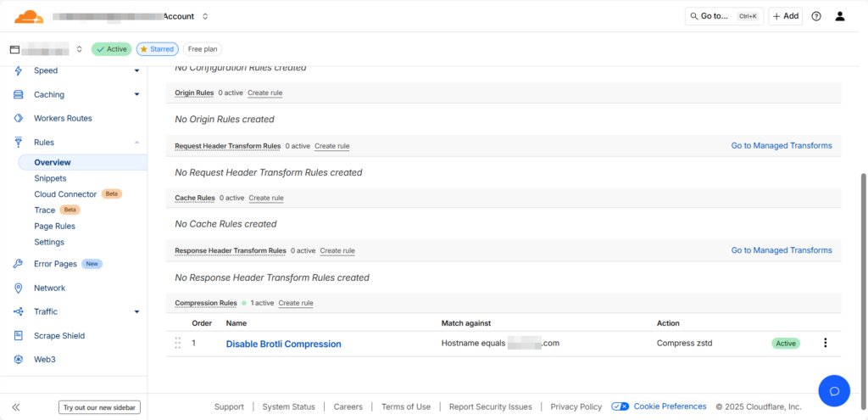Click the Cloudflare logo icon
868x420 pixels.
tap(29, 16)
